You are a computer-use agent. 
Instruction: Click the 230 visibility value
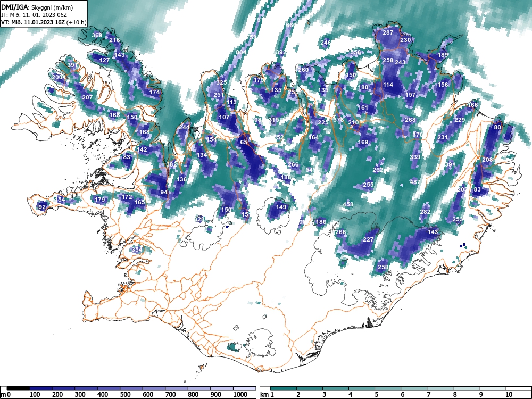click(x=405, y=40)
